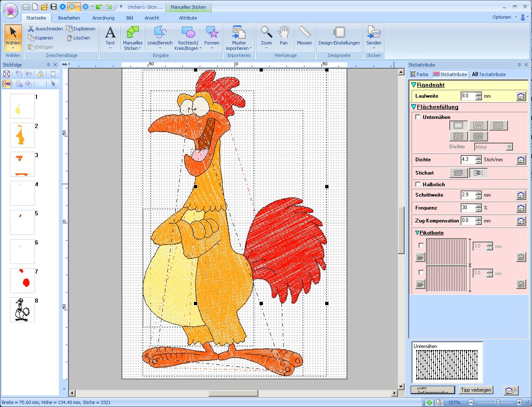Click the application flower menu button
The height and width of the screenshot is (407, 532).
click(x=10, y=10)
